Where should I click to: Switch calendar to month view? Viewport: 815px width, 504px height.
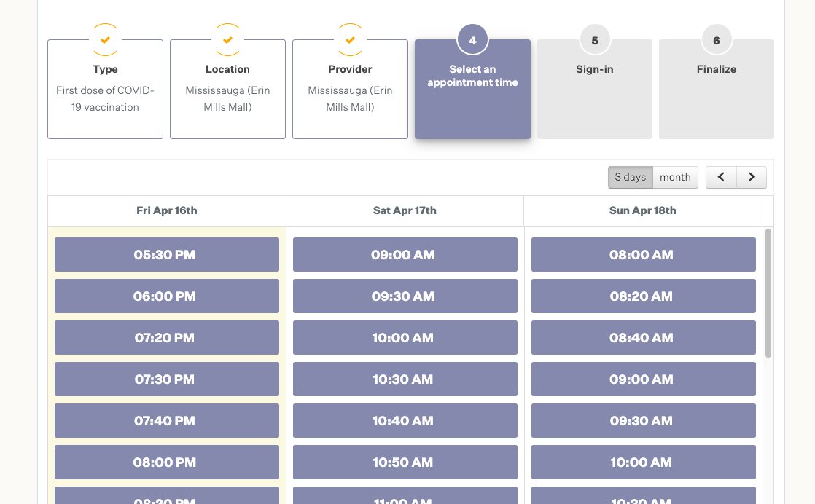tap(675, 177)
